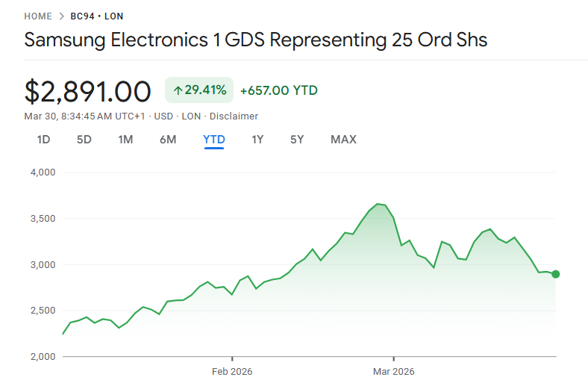The height and width of the screenshot is (386, 588).
Task: Choose the 5Y time range
Action: coord(297,140)
